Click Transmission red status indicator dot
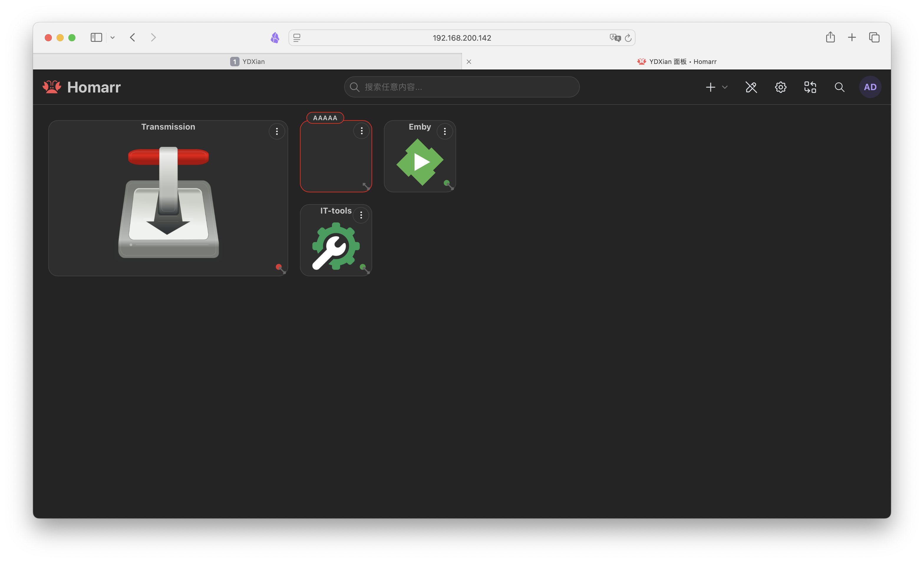Image resolution: width=924 pixels, height=562 pixels. (x=278, y=267)
